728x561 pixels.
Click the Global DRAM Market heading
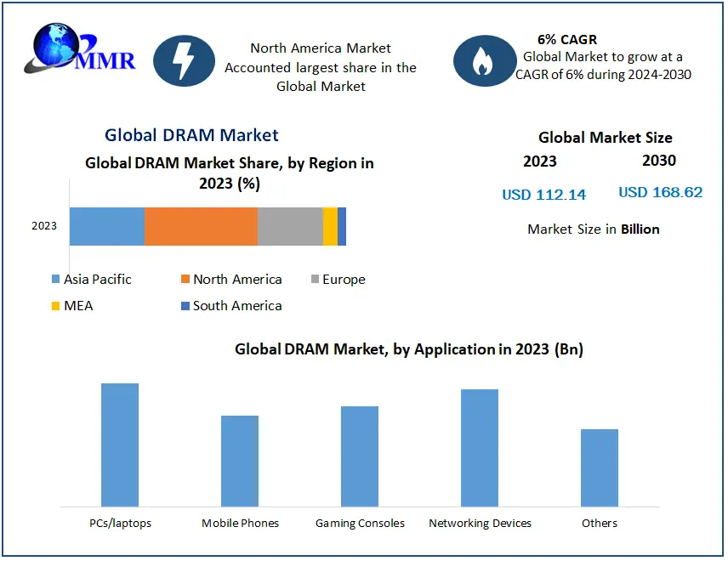click(x=191, y=135)
